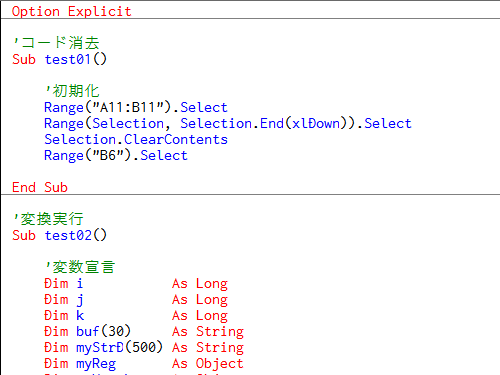Click the 'Dim j As Long' line
This screenshot has height=375, width=500.
[136, 299]
